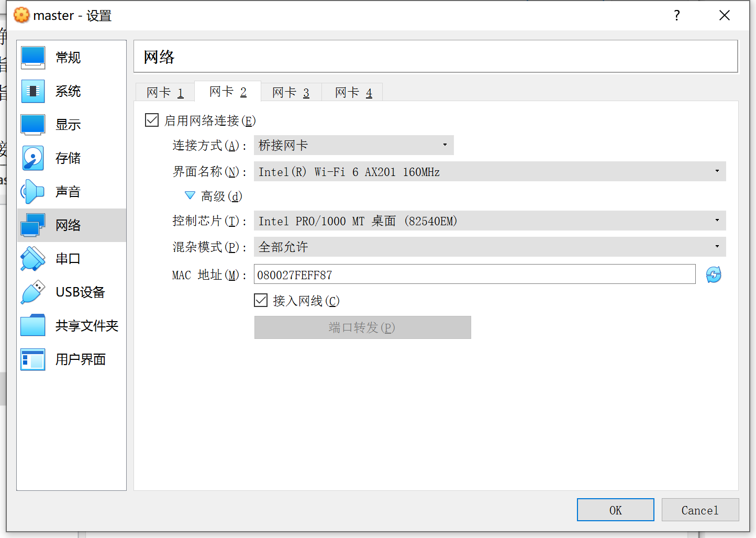Click the 连接方式(A) label
This screenshot has width=756, height=538.
pyautogui.click(x=209, y=145)
